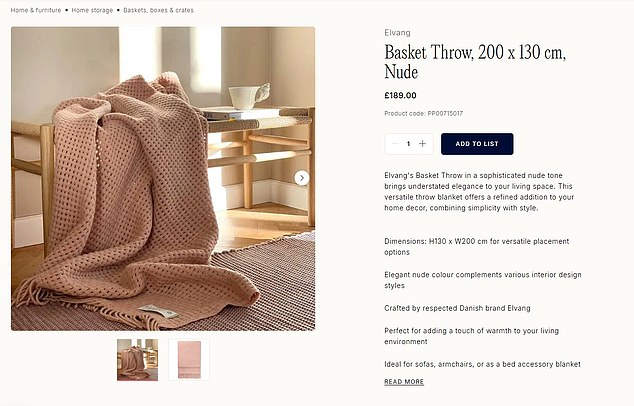This screenshot has height=406, width=634.
Task: Click the £189.00 price text
Action: (x=400, y=95)
